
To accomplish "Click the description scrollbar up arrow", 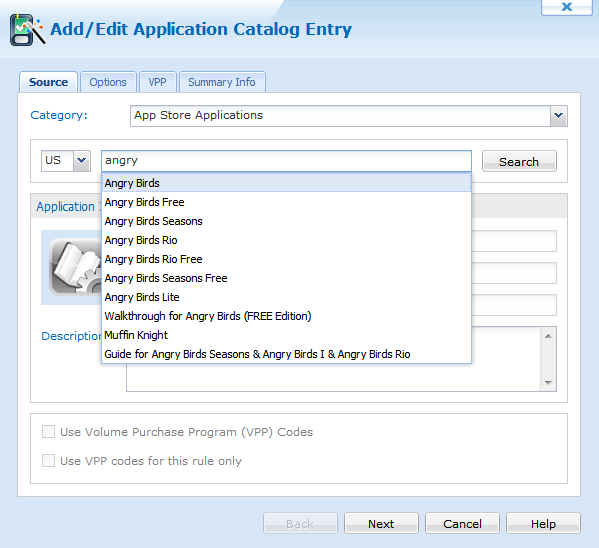I will point(548,336).
